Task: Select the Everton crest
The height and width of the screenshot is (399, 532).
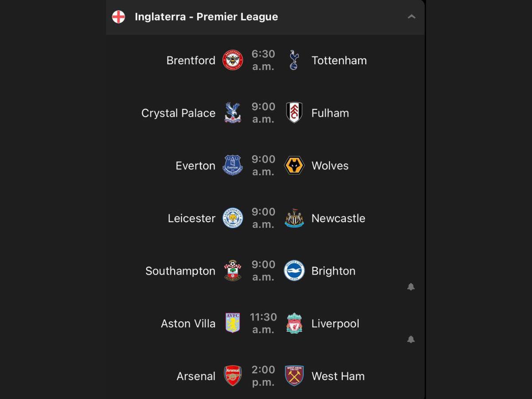Action: (x=232, y=165)
